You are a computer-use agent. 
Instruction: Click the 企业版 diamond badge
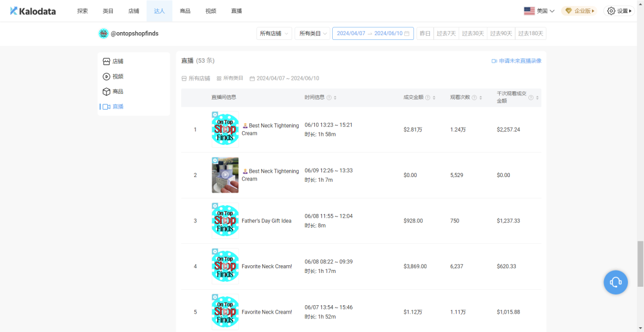point(579,11)
